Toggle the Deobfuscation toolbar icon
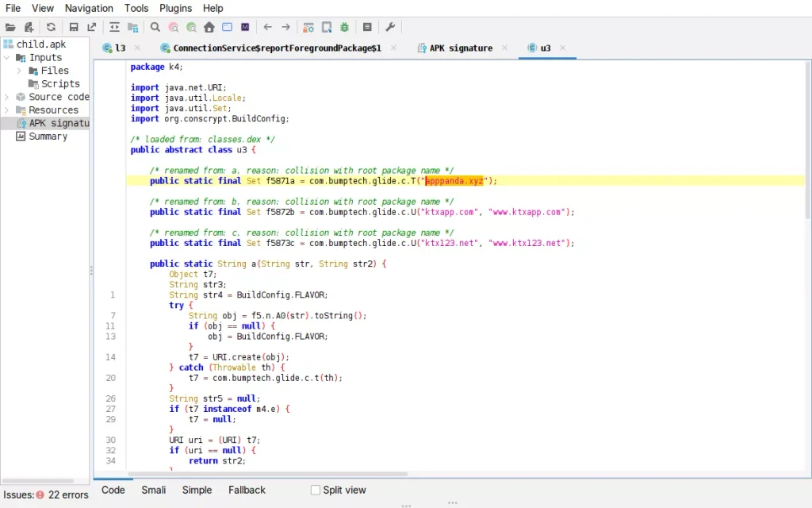Screen dimensions: 812x508 pos(308,27)
